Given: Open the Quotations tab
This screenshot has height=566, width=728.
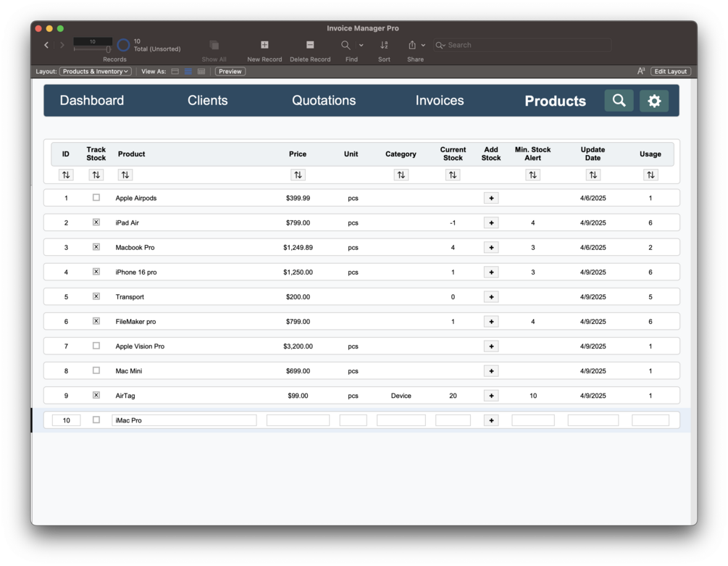Looking at the screenshot, I should 324,100.
